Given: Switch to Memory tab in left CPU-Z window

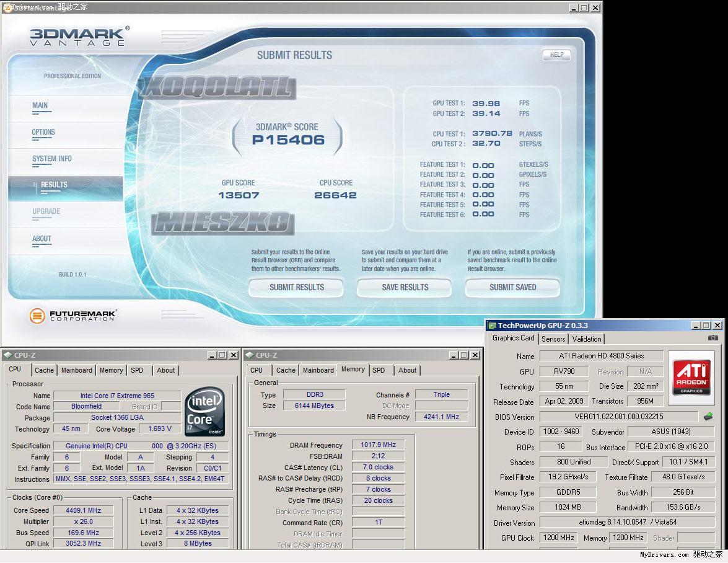Looking at the screenshot, I should [x=112, y=370].
